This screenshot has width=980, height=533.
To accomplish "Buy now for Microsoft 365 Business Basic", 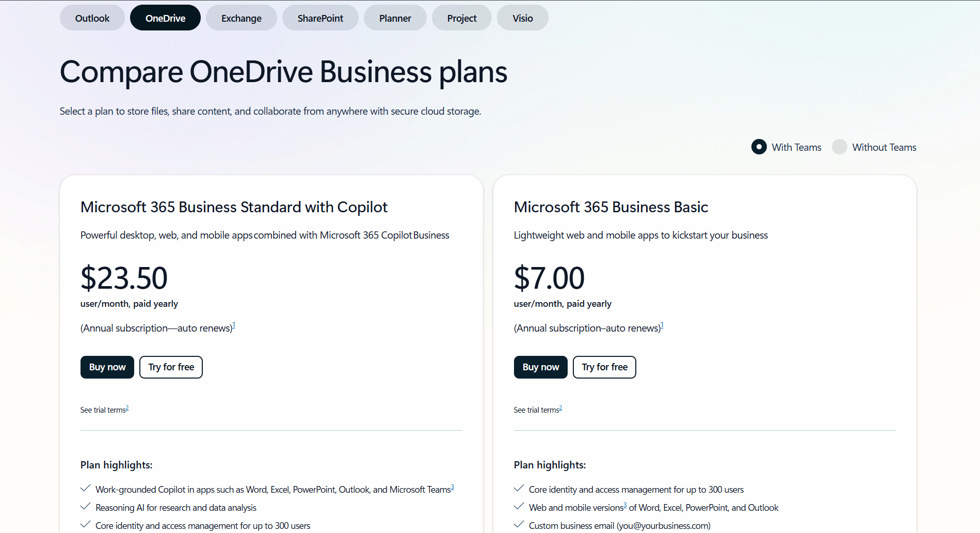I will (541, 367).
